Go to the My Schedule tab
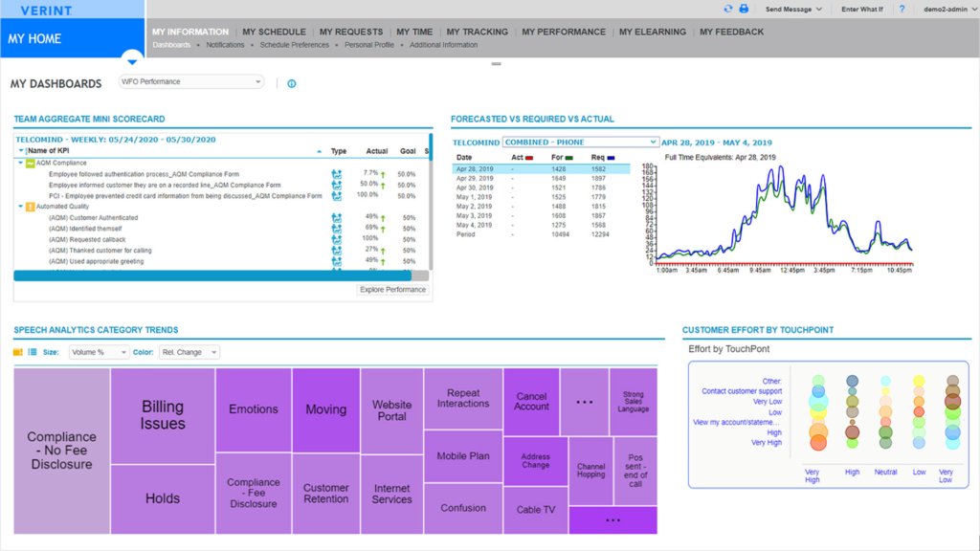980x551 pixels. (x=274, y=32)
